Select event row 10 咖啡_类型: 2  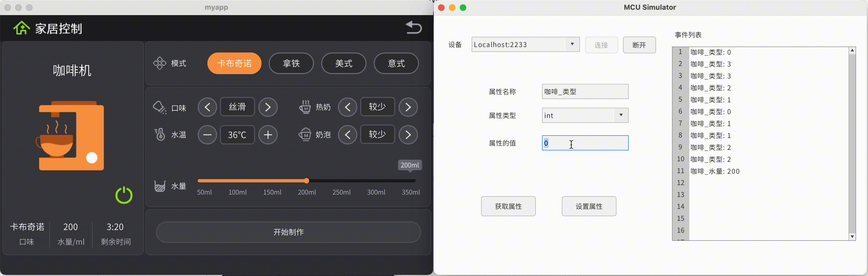coord(768,159)
